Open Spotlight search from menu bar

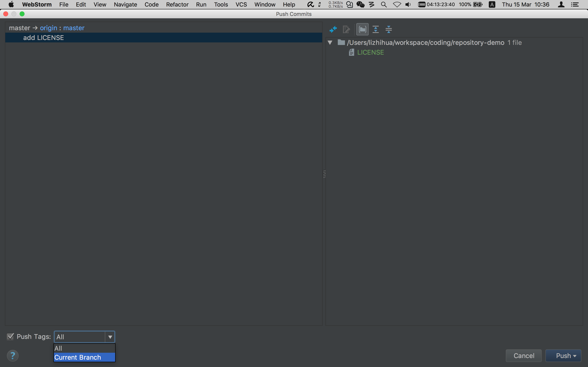point(384,4)
